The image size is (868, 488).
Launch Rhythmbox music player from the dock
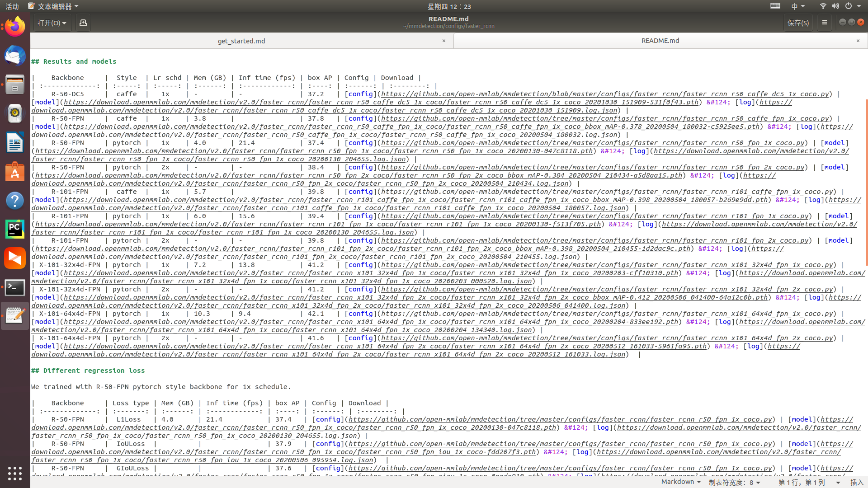click(15, 113)
